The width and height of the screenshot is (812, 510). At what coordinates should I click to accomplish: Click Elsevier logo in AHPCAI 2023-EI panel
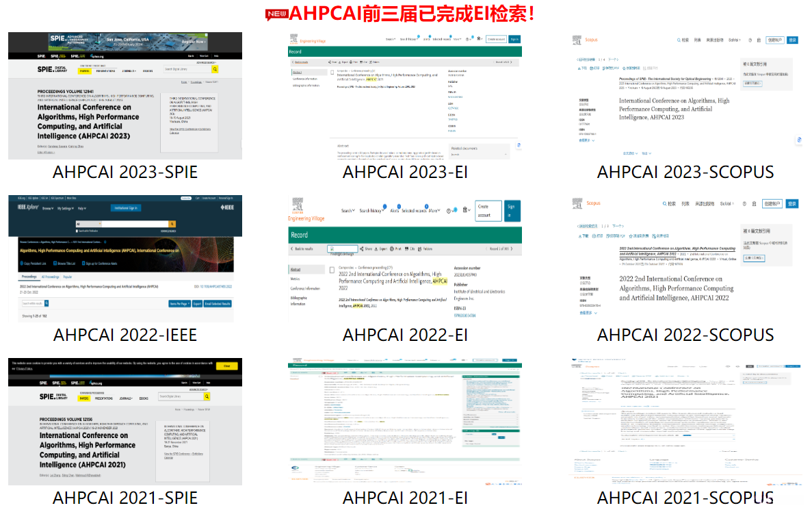tap(293, 38)
